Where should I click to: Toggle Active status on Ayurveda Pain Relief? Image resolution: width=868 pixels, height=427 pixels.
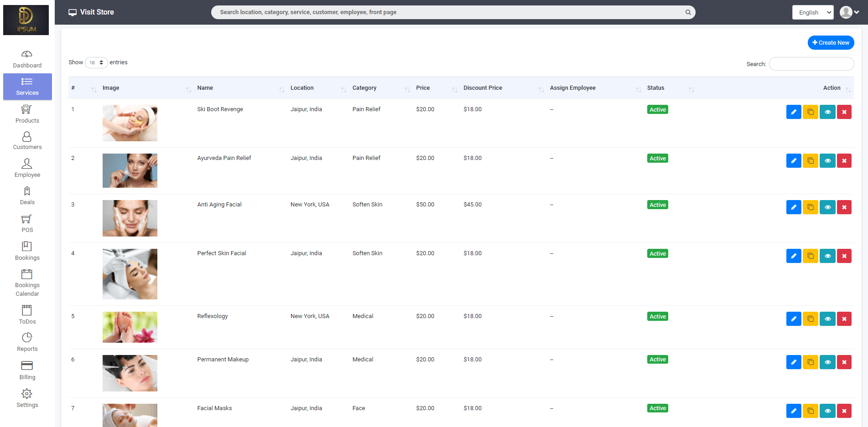pyautogui.click(x=657, y=158)
